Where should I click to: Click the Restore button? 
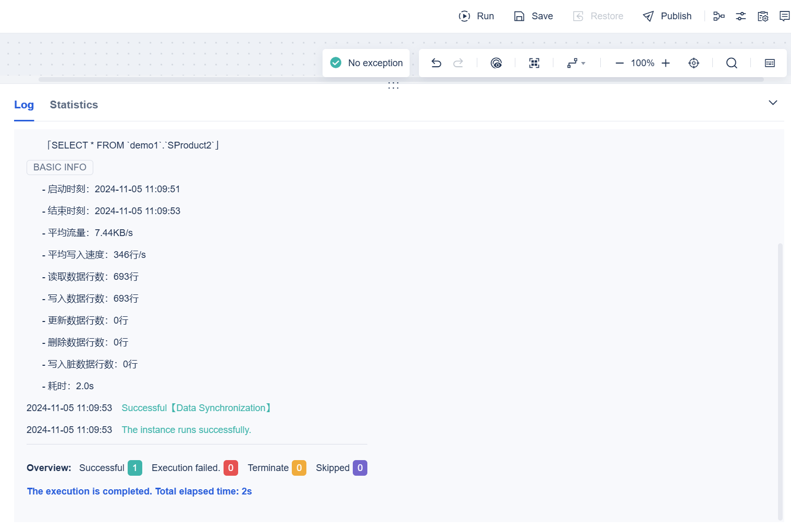click(x=598, y=16)
